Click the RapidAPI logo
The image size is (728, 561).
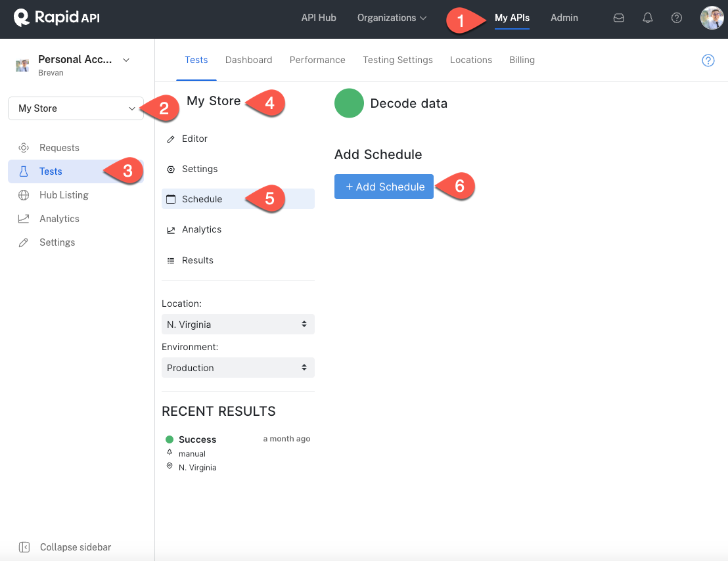[x=57, y=18]
